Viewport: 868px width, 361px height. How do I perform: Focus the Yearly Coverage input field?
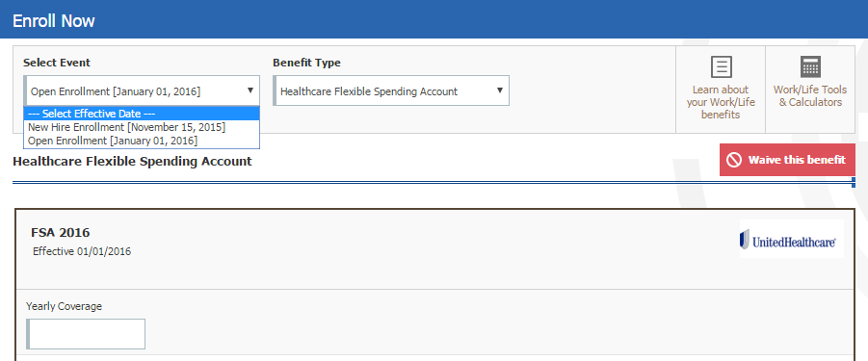(86, 334)
